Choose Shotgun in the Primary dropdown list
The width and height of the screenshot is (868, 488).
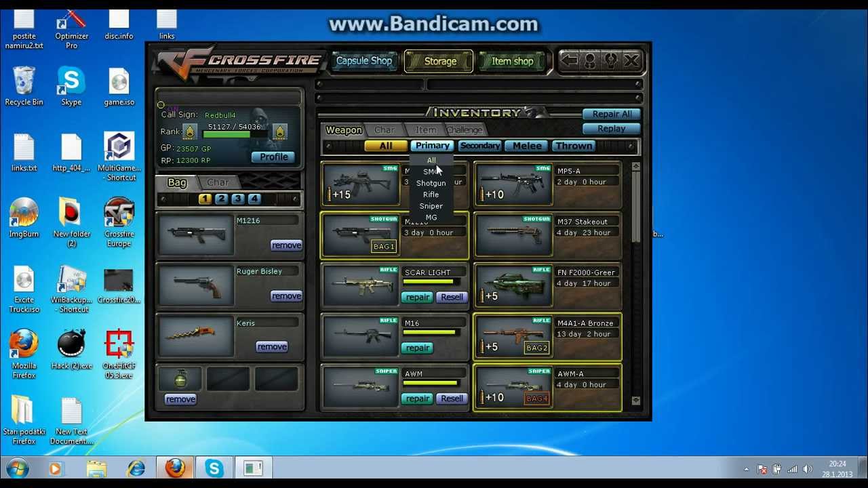pos(431,184)
